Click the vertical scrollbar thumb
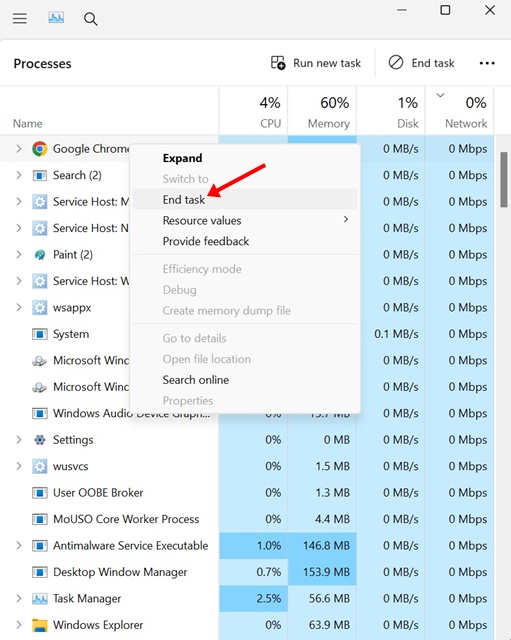Image resolution: width=511 pixels, height=640 pixels. (504, 180)
